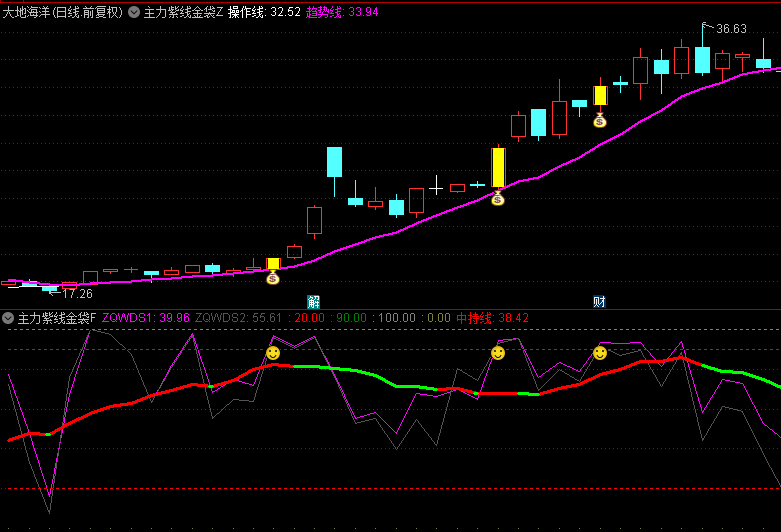The image size is (781, 532).
Task: Click the ZQWDS2: 55.61 value
Action: click(x=238, y=318)
